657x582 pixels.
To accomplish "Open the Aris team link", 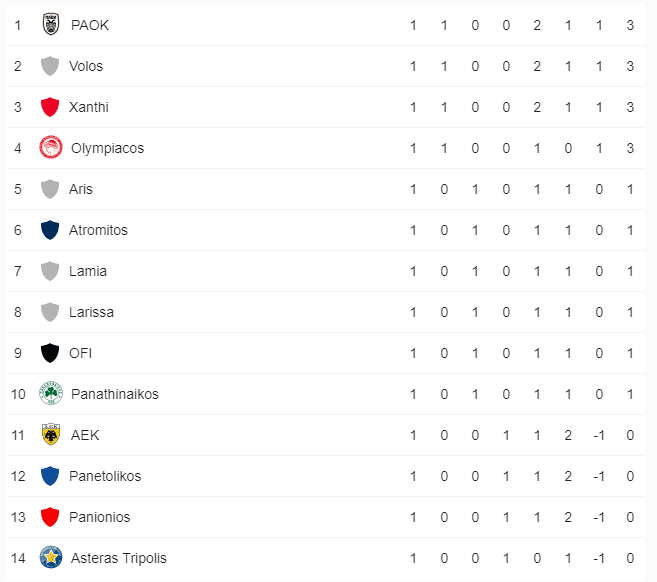I will 81,189.
